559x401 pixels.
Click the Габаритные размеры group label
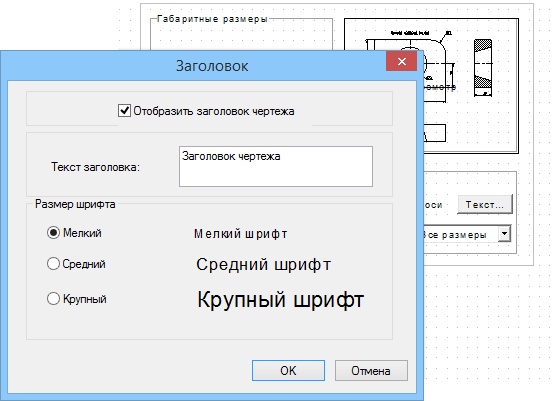[212, 19]
